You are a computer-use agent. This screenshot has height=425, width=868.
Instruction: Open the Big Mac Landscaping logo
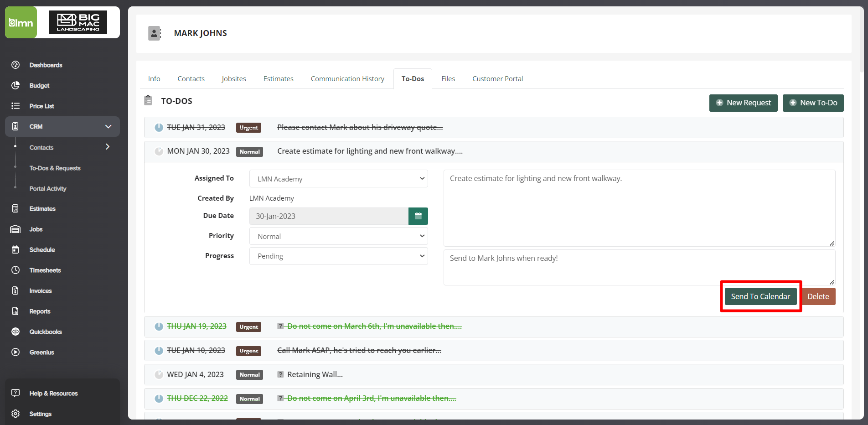78,22
